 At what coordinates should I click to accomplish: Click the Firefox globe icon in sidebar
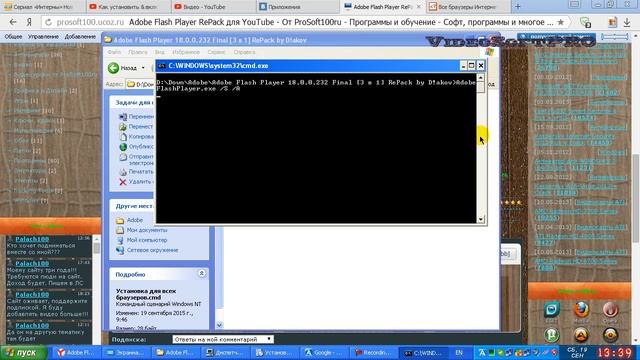pyautogui.click(x=581, y=310)
